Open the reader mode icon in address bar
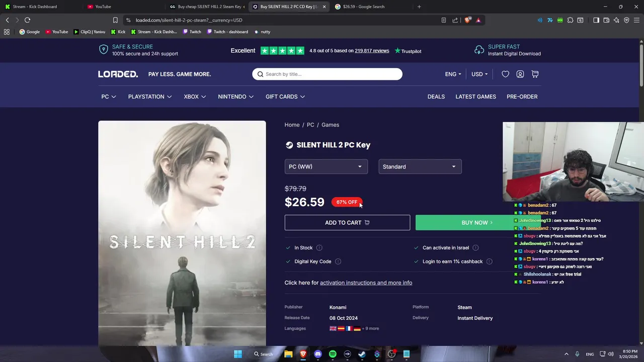 pos(443,20)
